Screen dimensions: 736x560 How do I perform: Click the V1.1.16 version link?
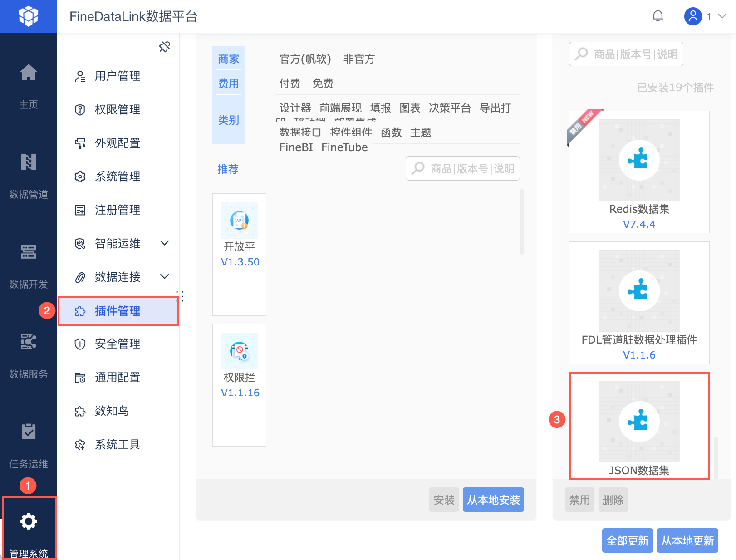240,393
